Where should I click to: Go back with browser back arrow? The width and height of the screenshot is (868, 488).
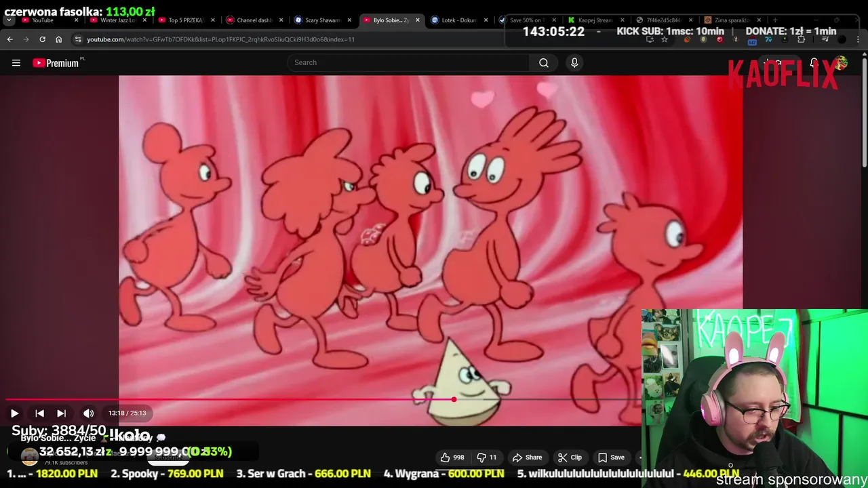click(10, 39)
